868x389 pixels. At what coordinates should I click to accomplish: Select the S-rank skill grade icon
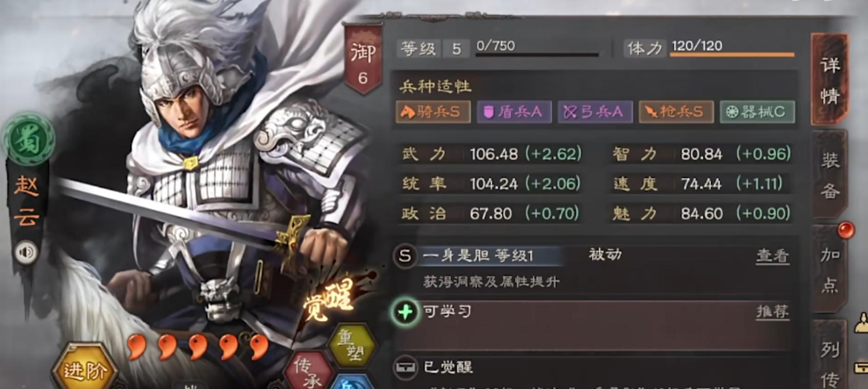(x=405, y=256)
